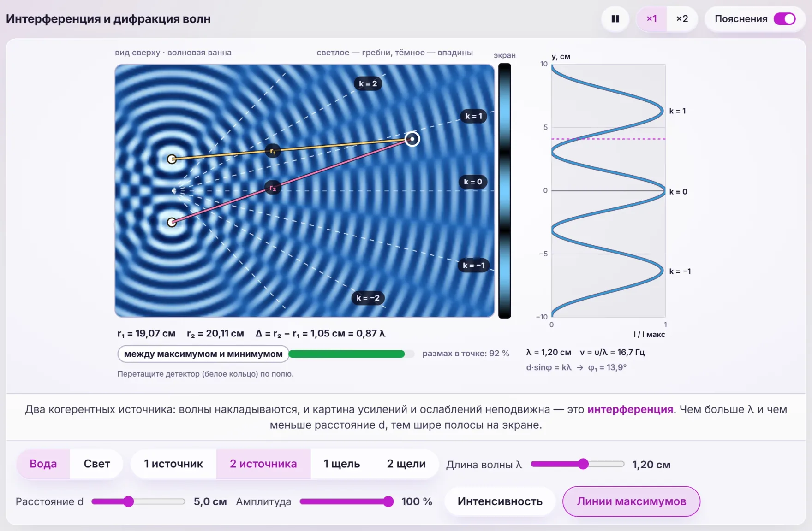Pause the wave animation

tap(615, 19)
